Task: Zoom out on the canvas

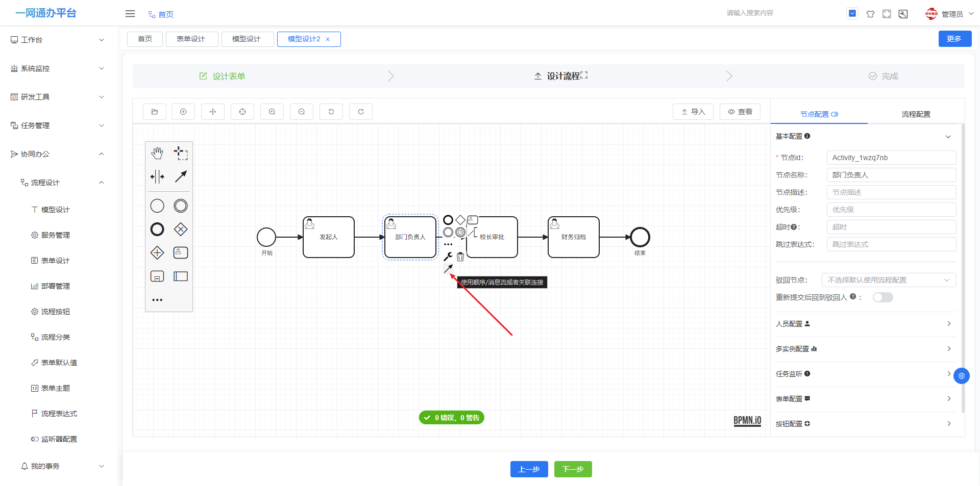Action: pyautogui.click(x=302, y=112)
